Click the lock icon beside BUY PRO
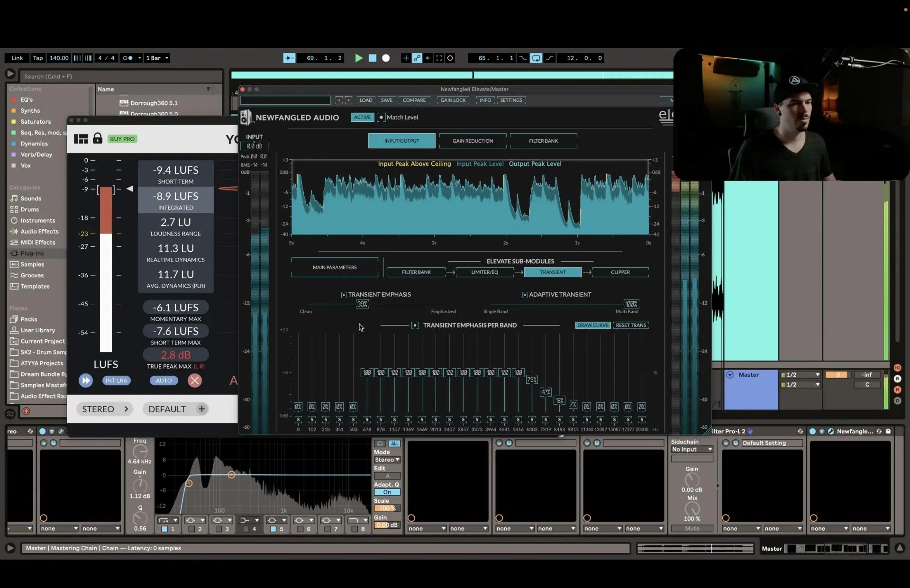Viewport: 910px width, 588px height. pos(98,138)
